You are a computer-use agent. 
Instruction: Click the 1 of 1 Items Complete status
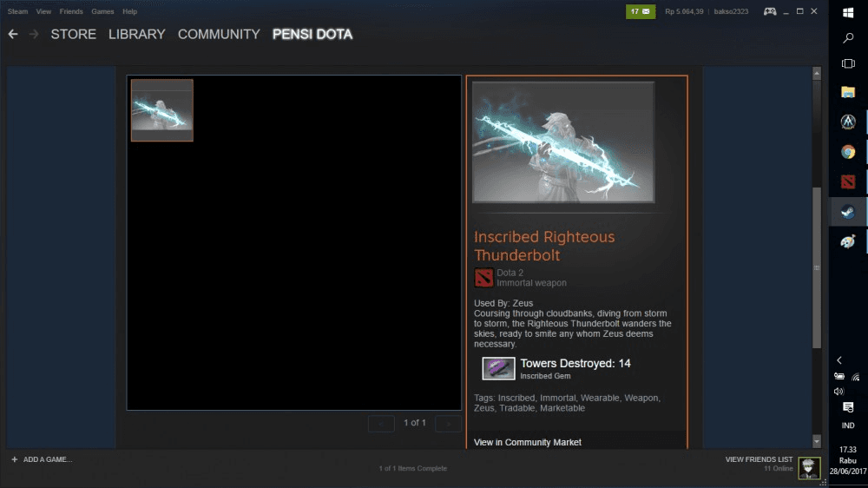pos(413,468)
